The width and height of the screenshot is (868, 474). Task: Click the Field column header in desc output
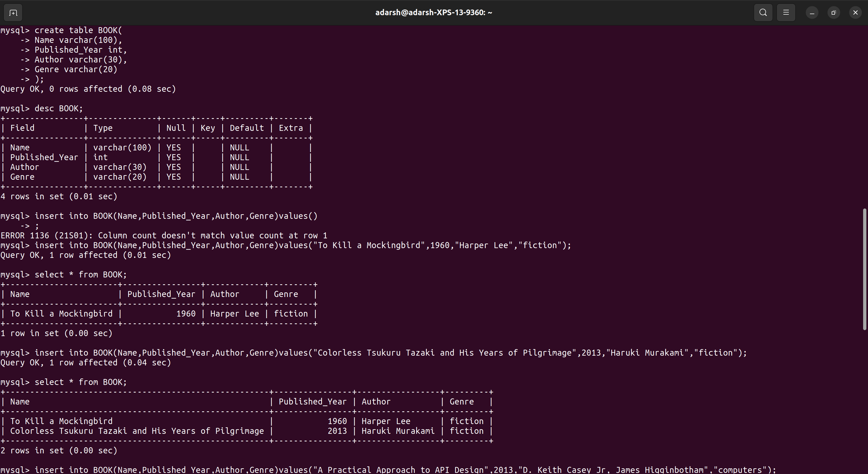[22, 128]
